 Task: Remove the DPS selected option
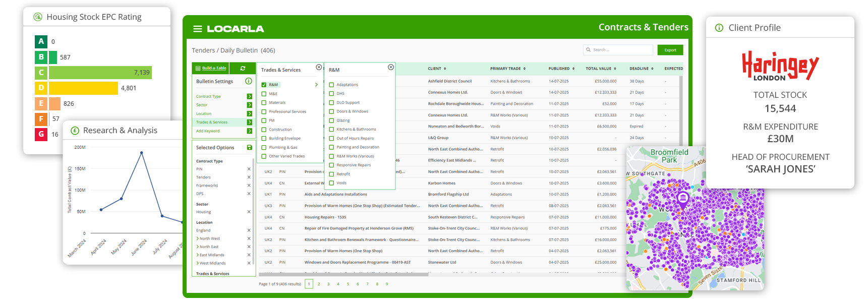249,194
